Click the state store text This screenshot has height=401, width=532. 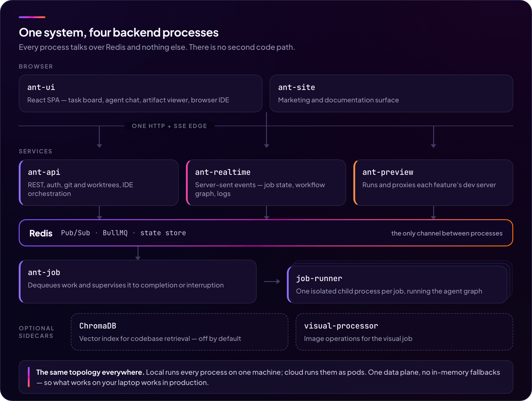[x=163, y=233]
